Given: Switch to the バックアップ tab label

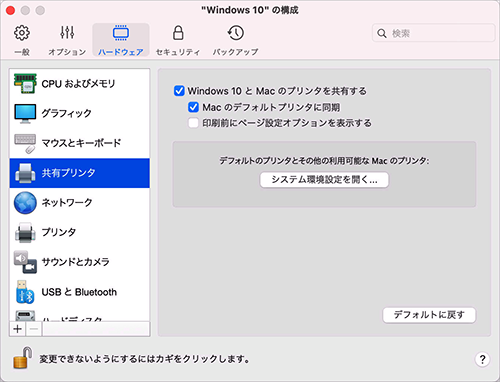Looking at the screenshot, I should click(235, 52).
